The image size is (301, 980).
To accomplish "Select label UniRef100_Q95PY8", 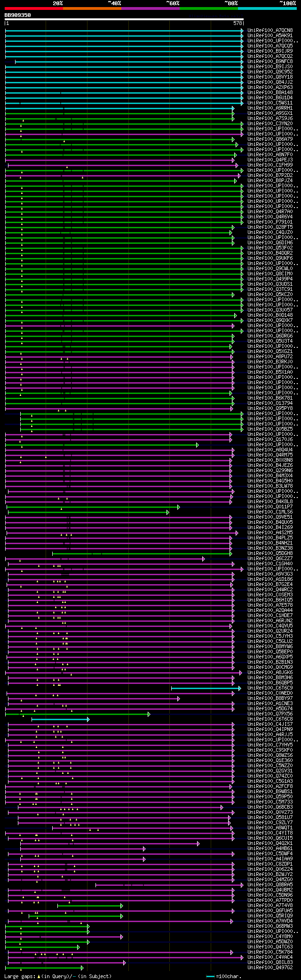I will [270, 409].
